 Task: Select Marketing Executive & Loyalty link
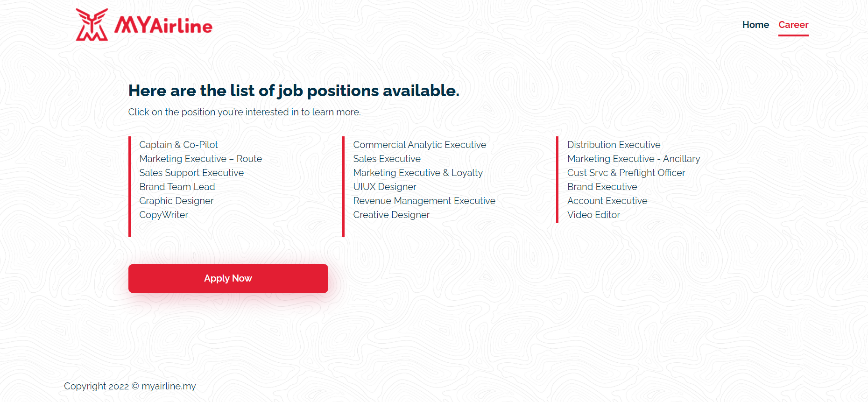pos(418,173)
